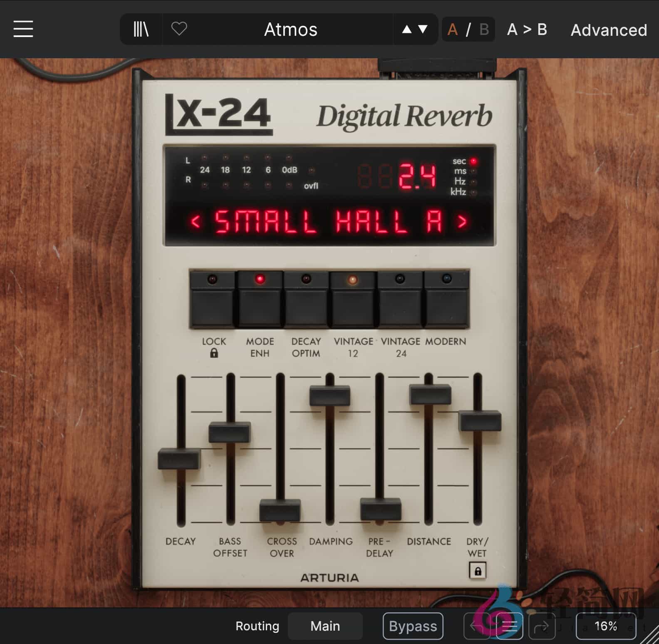The image size is (659, 644).
Task: Click the Routing label
Action: pos(257,626)
